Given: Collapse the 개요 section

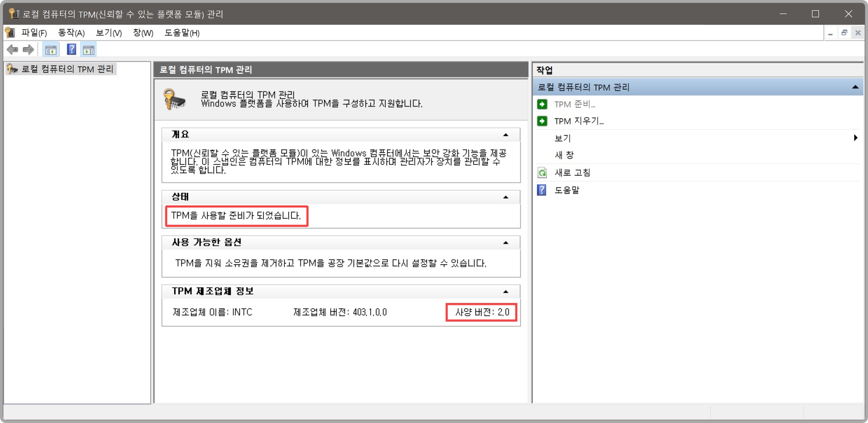Looking at the screenshot, I should (505, 134).
